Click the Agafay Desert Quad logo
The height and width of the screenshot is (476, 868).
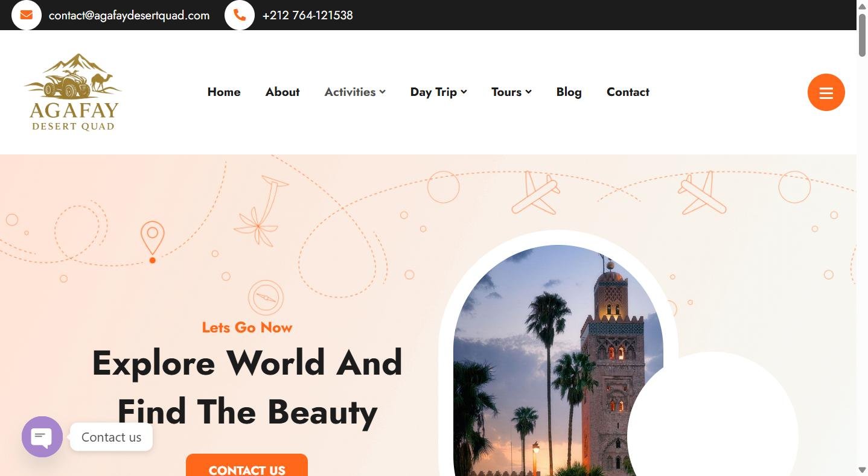pos(72,92)
